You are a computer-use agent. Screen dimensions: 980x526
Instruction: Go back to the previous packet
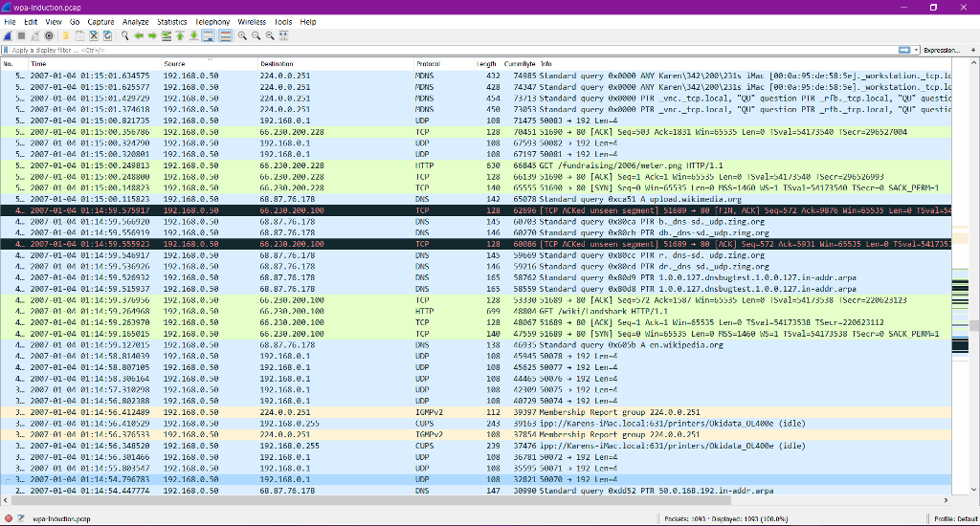139,35
